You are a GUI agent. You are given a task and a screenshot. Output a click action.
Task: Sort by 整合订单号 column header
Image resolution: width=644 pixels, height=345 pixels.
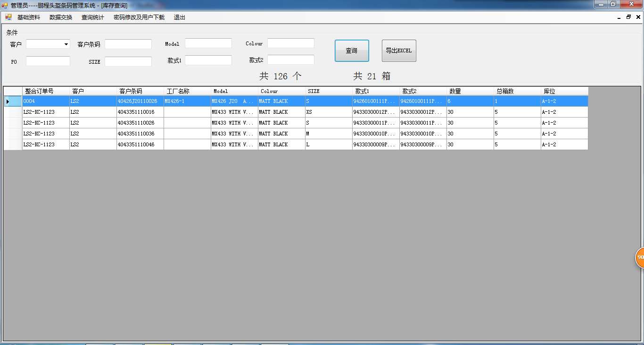coord(46,91)
